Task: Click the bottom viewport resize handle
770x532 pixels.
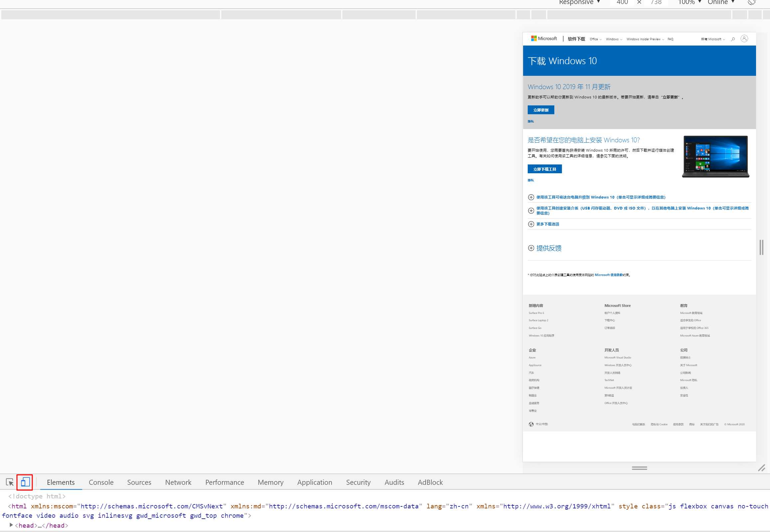Action: coord(639,468)
